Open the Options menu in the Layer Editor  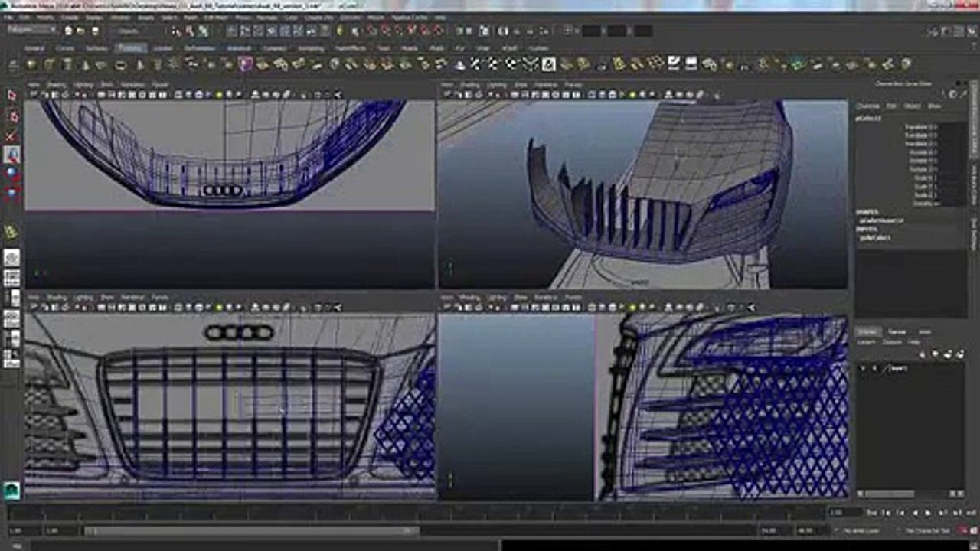[892, 342]
